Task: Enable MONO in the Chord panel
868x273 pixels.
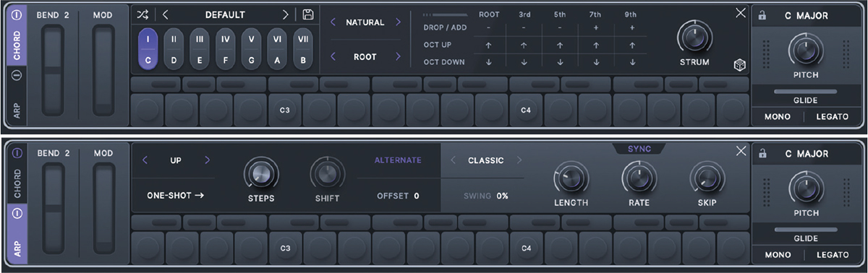Action: [777, 116]
